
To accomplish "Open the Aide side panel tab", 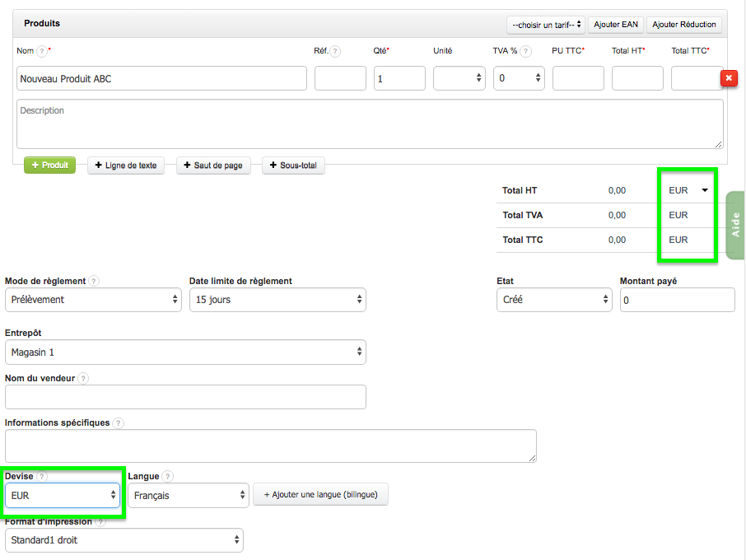I will tap(735, 224).
